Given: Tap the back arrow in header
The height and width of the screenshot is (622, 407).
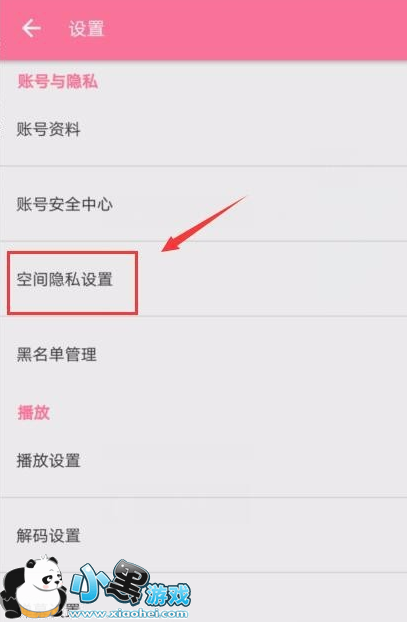Looking at the screenshot, I should [31, 29].
